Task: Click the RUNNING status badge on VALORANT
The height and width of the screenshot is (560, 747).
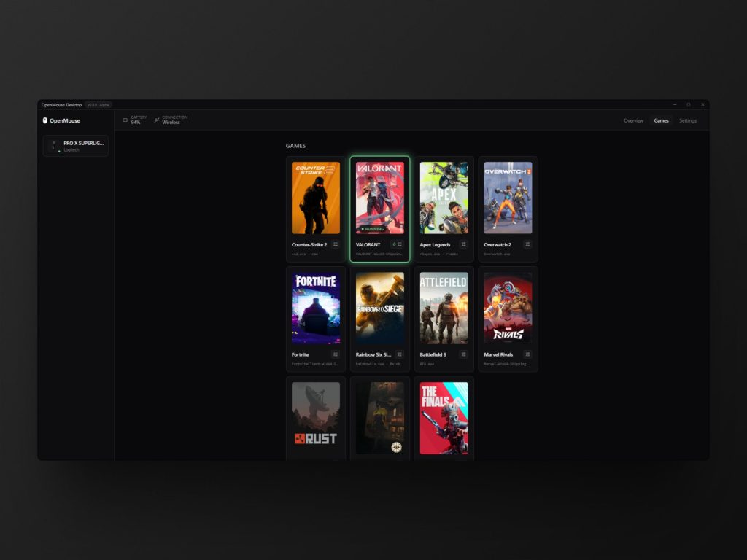Action: pos(372,229)
